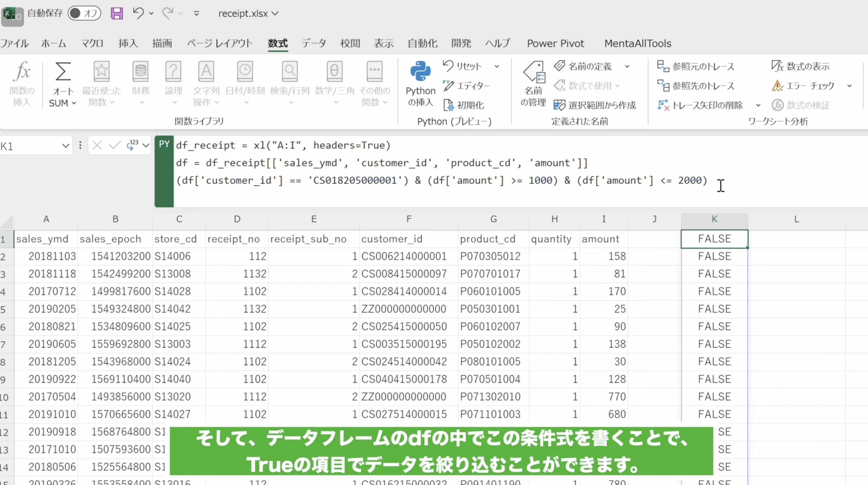Cancel the formula with the X icon

click(x=97, y=146)
